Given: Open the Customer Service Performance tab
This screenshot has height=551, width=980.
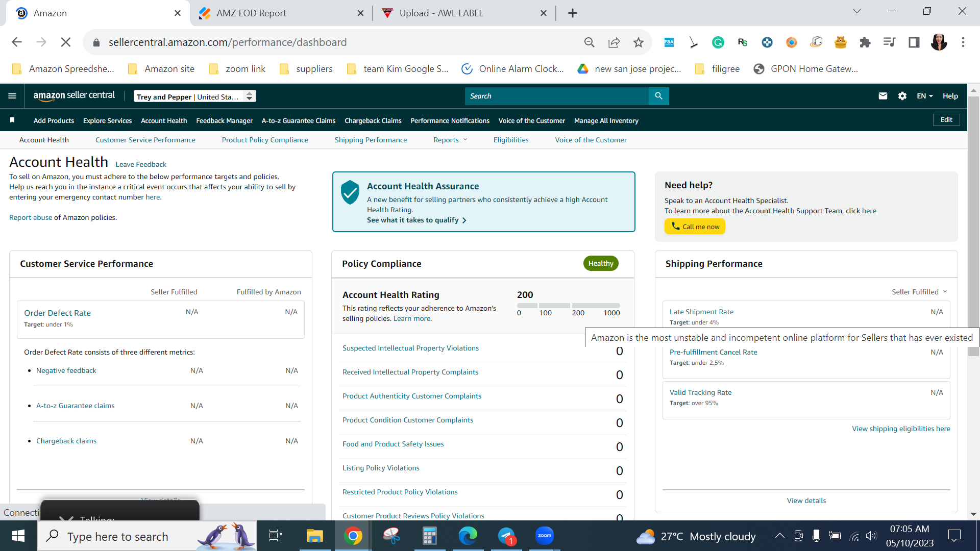Looking at the screenshot, I should coord(145,140).
